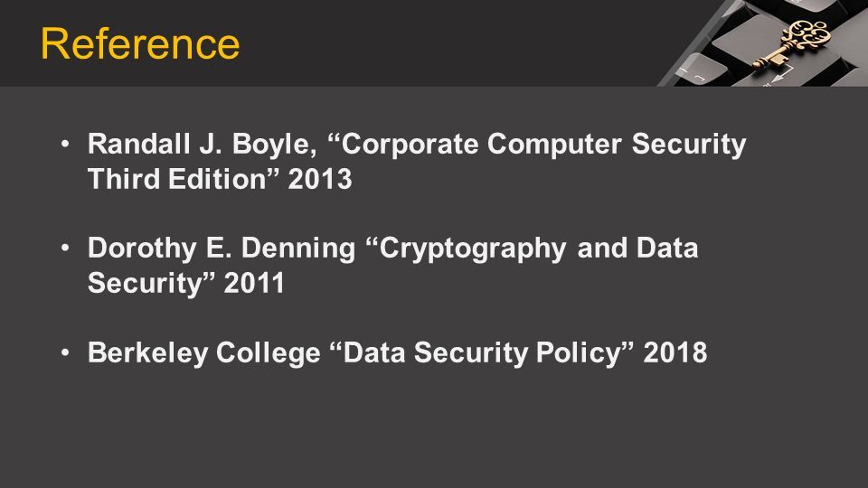Click the golden key image
The height and width of the screenshot is (488, 868).
coord(792,43)
